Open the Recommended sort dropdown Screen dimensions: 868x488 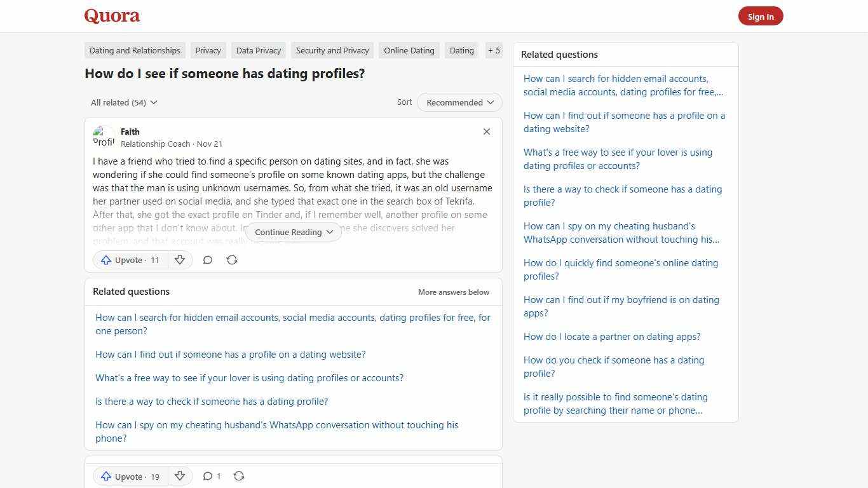point(459,102)
